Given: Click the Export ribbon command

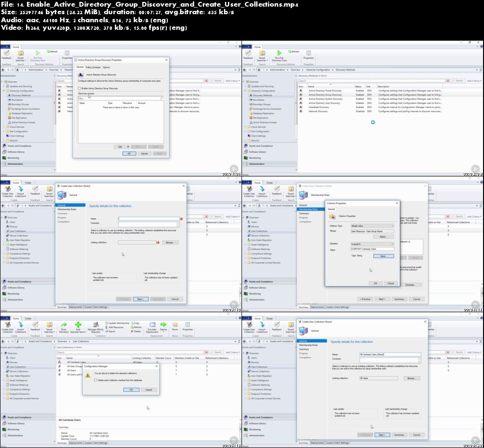Looking at the screenshot, I should coord(111,331).
